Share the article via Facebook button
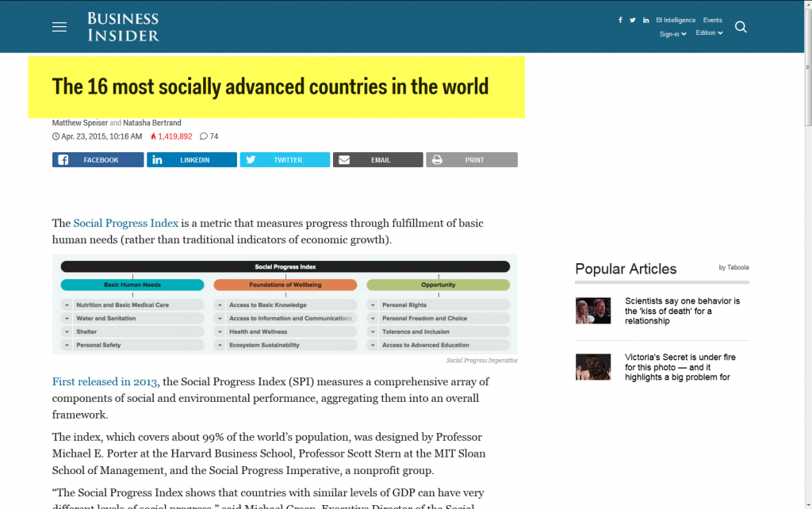The height and width of the screenshot is (509, 812). coord(98,160)
